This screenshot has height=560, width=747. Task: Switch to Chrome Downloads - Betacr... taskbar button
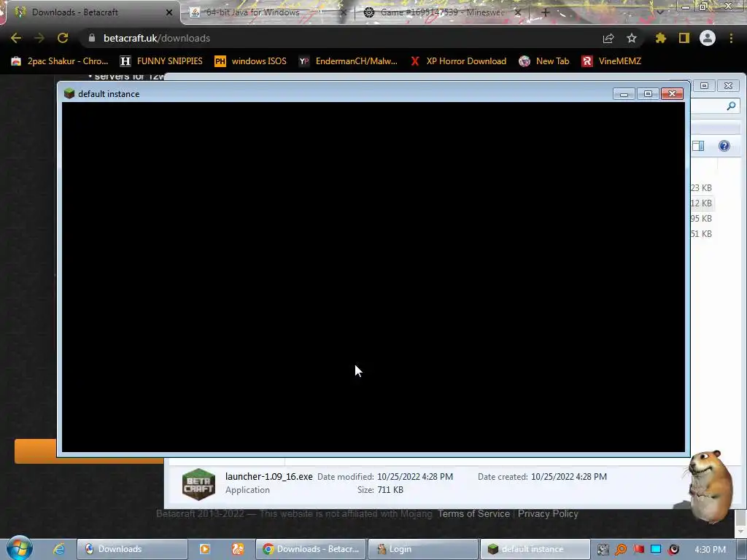point(311,549)
